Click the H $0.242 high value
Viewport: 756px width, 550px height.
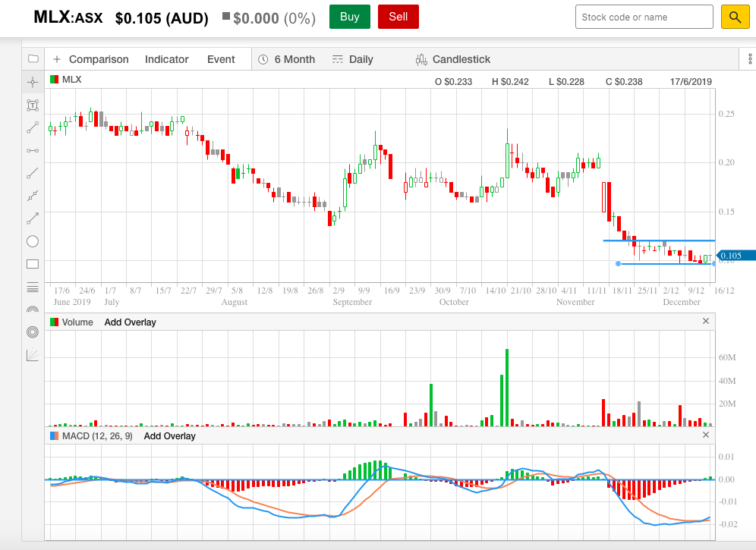click(x=510, y=81)
